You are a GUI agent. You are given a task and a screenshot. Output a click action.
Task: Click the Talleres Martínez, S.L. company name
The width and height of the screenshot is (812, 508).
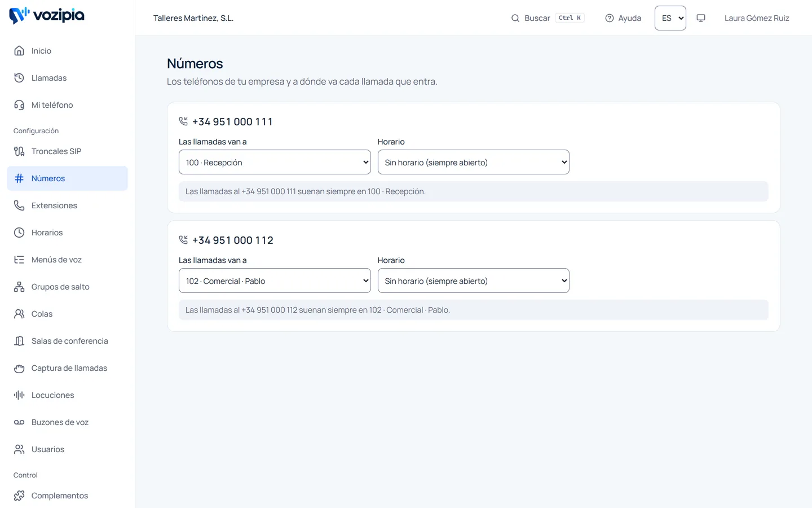point(193,18)
